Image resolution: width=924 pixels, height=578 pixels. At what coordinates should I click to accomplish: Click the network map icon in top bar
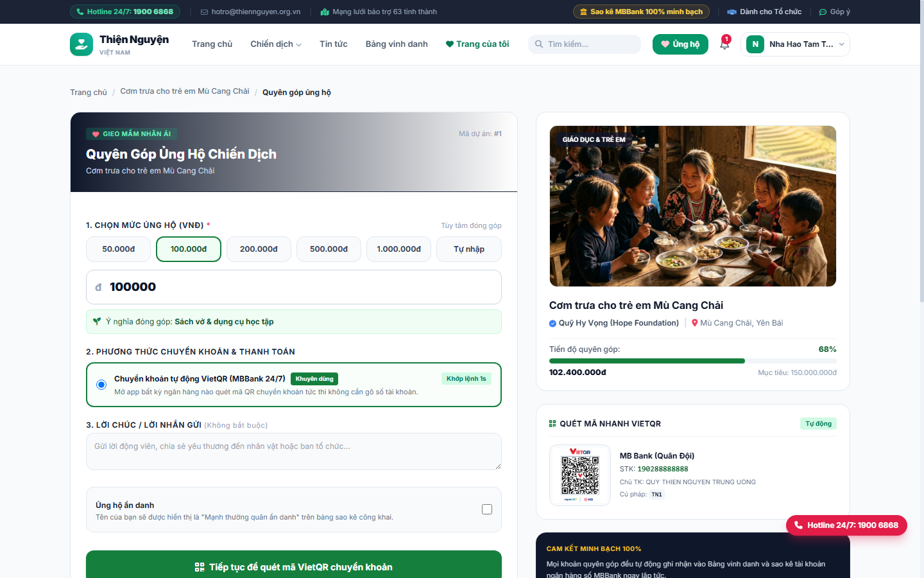click(x=325, y=12)
